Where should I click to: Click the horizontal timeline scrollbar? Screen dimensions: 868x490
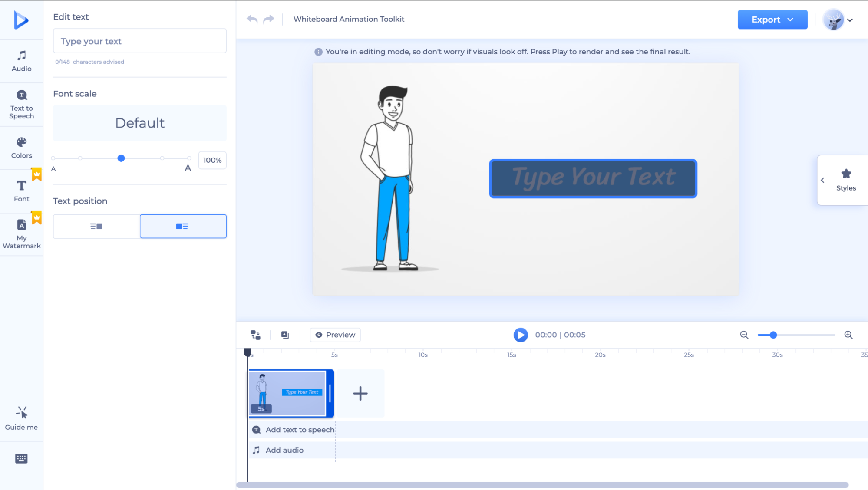pos(542,485)
